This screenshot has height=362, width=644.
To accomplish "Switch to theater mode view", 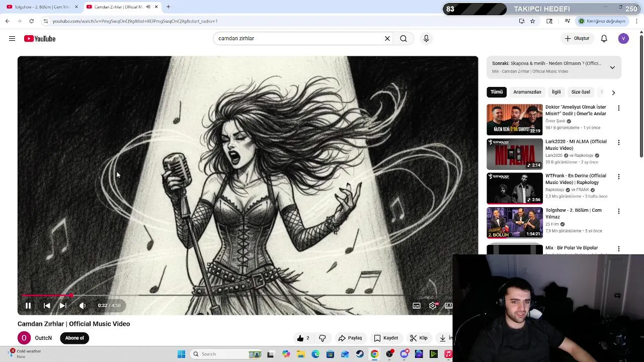I will pyautogui.click(x=448, y=305).
